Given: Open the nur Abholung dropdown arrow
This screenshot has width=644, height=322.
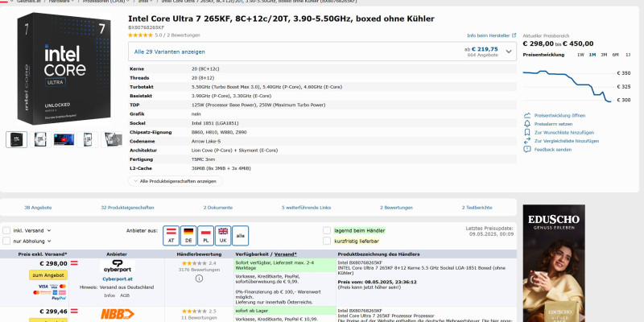Looking at the screenshot, I should (x=49, y=241).
